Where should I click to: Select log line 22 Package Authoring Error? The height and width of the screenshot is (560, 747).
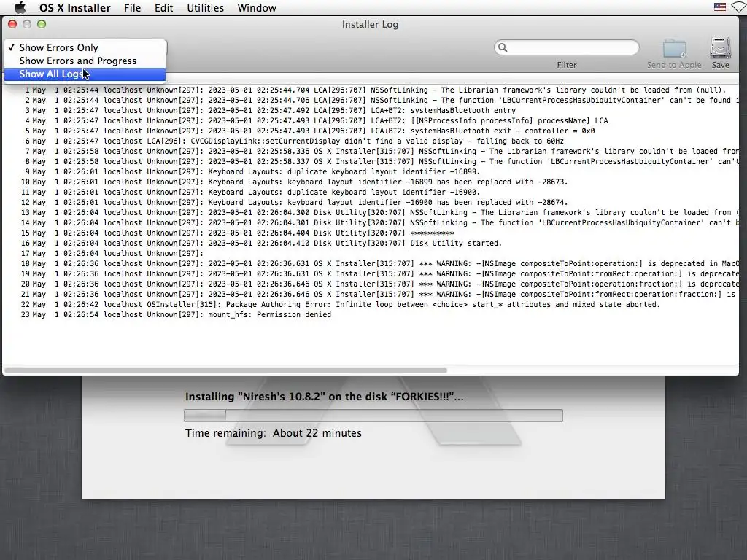tap(340, 305)
